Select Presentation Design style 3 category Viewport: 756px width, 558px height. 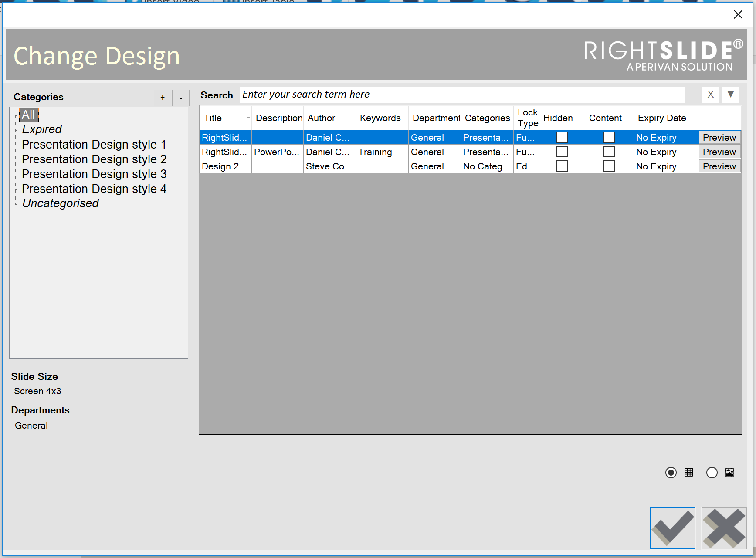94,174
